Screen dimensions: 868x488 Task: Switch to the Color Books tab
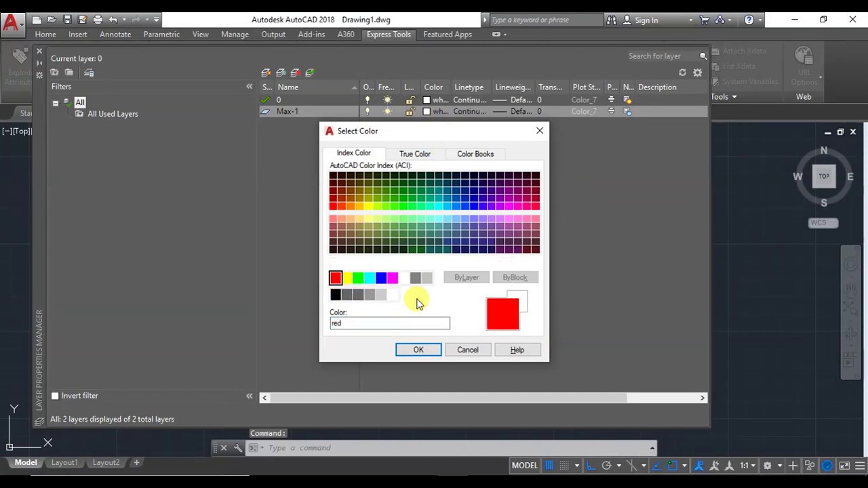click(475, 154)
